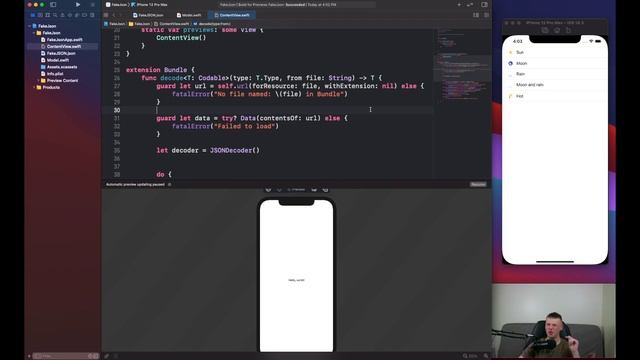Open the FakeJson scheme selector
This screenshot has height=360, width=640.
(x=116, y=4)
